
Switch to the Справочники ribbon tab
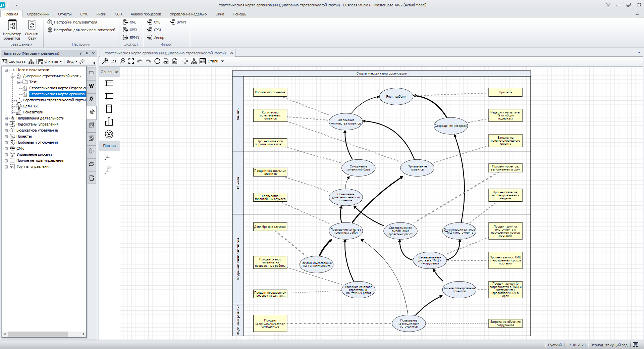[38, 14]
